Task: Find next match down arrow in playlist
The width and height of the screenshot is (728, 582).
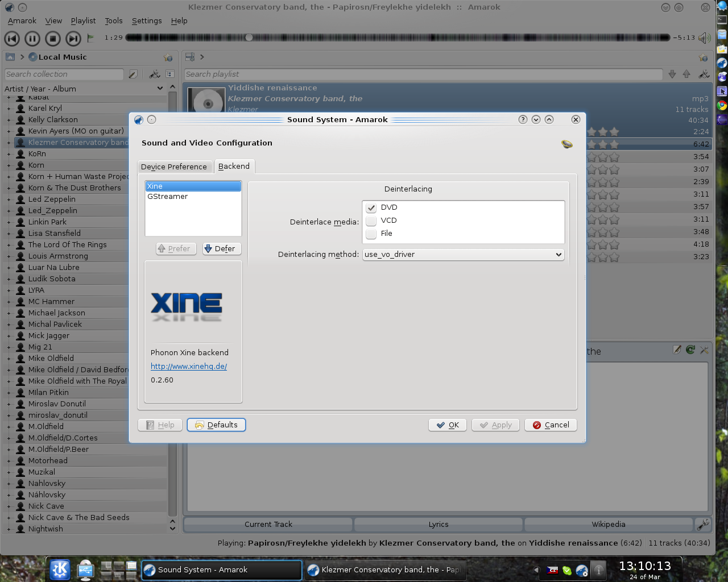Action: (x=672, y=74)
